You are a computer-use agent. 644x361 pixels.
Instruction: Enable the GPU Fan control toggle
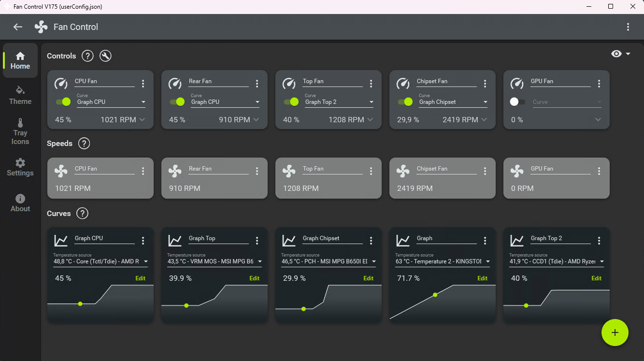pyautogui.click(x=518, y=101)
